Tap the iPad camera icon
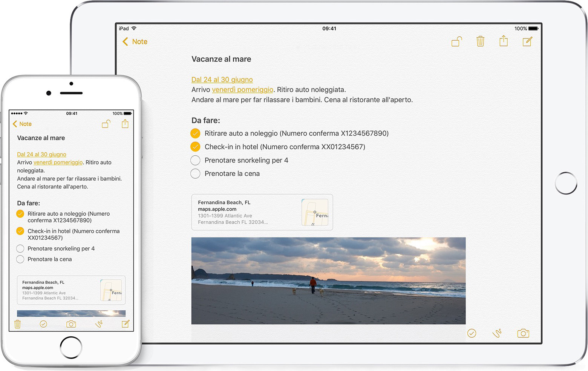Viewport: 588px width, 371px height. coord(523,333)
